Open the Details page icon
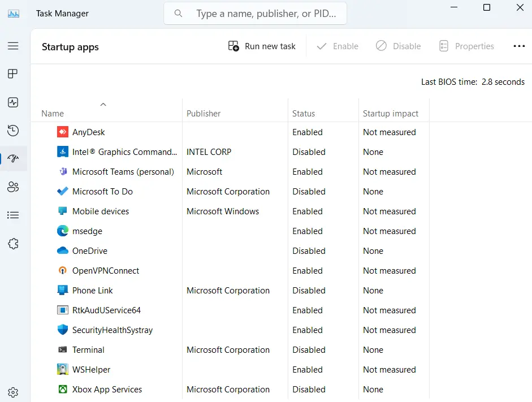 [13, 215]
